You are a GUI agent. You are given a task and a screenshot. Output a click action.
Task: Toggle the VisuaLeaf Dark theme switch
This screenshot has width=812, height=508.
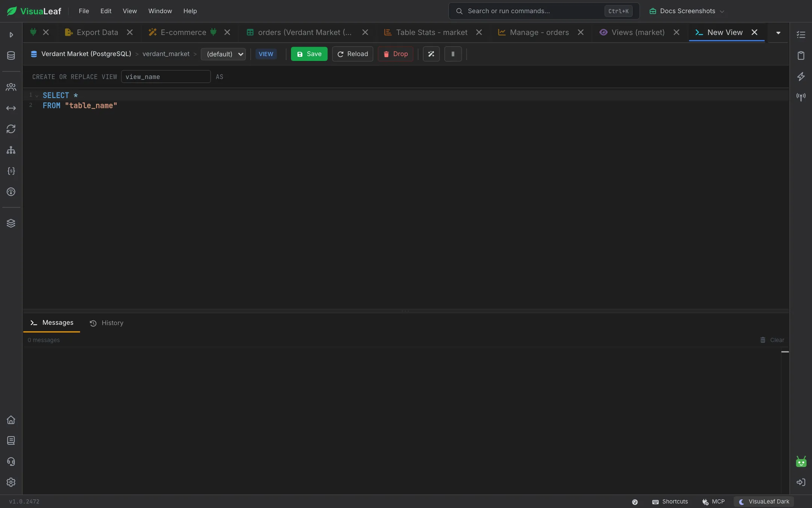pyautogui.click(x=764, y=502)
